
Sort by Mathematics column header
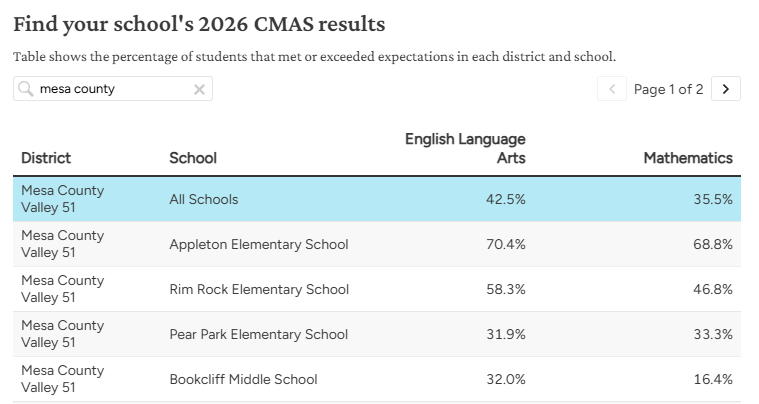(x=688, y=158)
